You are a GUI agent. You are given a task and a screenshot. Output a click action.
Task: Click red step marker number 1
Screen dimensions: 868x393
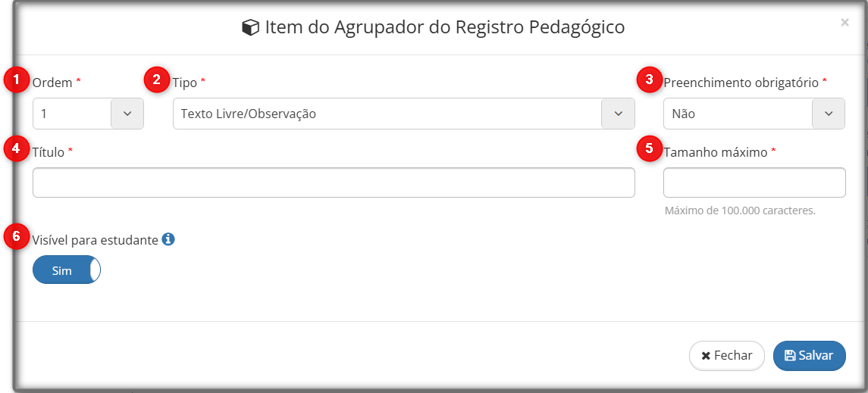tap(15, 80)
